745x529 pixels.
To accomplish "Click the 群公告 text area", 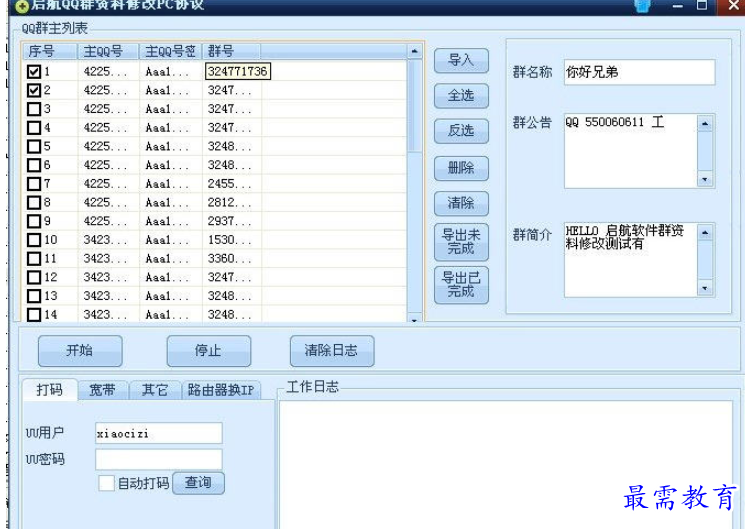I will coord(631,151).
